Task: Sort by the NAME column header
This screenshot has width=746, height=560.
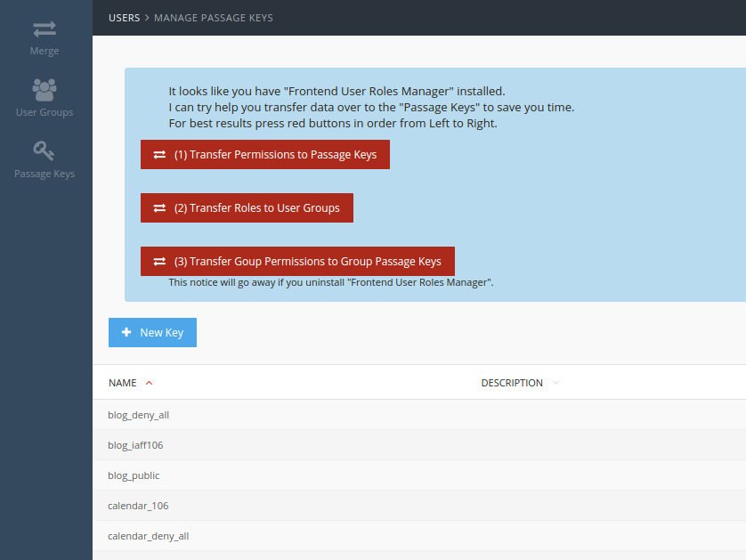Action: [x=122, y=383]
